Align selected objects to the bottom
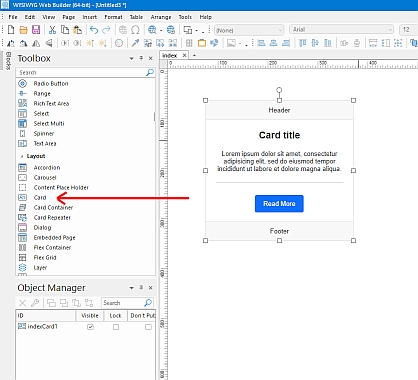The width and height of the screenshot is (418, 380). pos(328,43)
